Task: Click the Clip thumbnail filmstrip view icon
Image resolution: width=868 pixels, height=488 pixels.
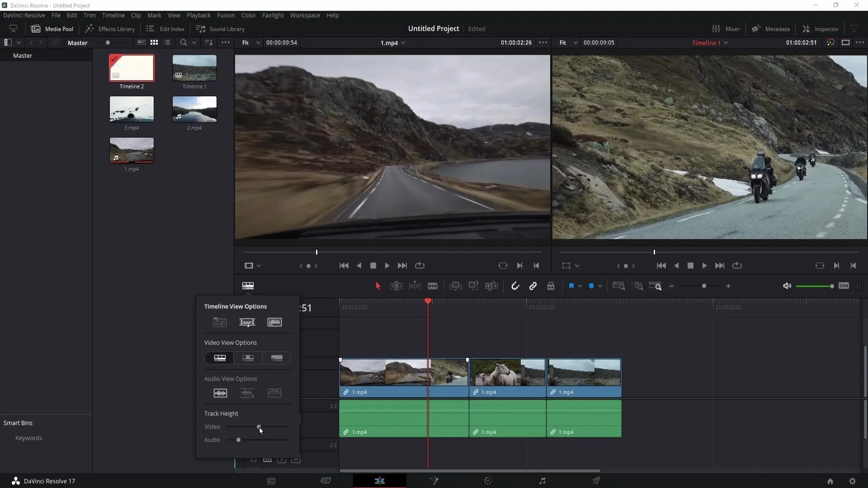Action: (219, 357)
